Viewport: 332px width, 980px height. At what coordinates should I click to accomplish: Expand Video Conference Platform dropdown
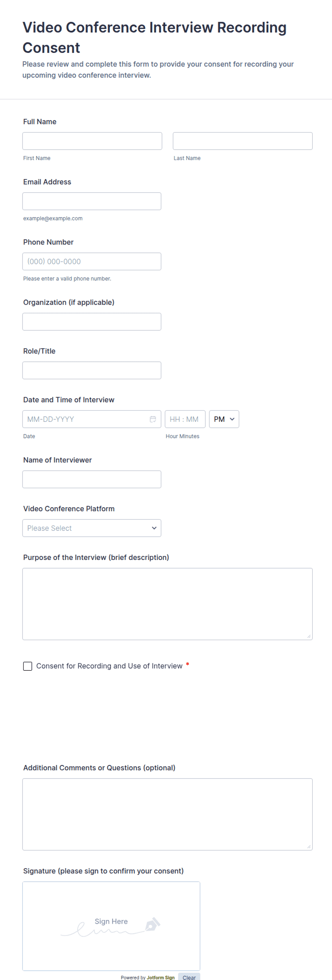pyautogui.click(x=92, y=528)
